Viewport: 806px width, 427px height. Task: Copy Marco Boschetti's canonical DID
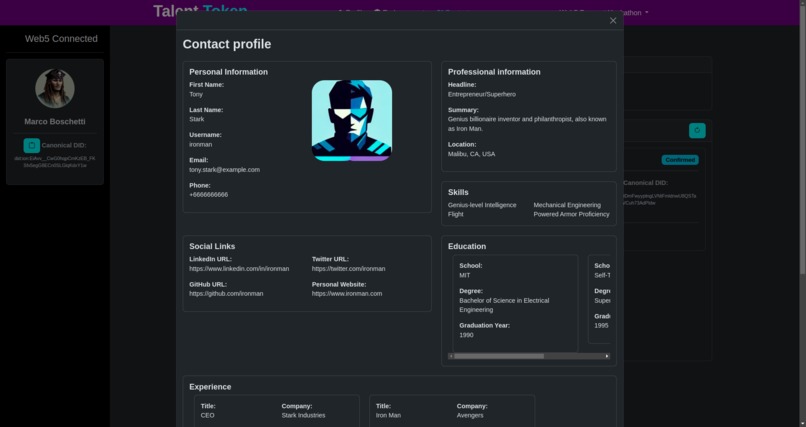tap(31, 145)
